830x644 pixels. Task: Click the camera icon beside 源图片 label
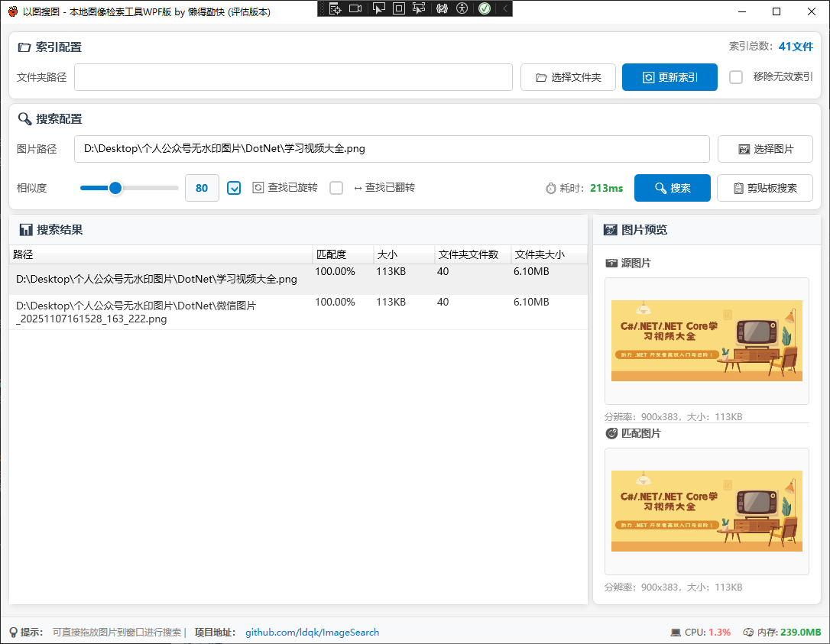tap(610, 262)
